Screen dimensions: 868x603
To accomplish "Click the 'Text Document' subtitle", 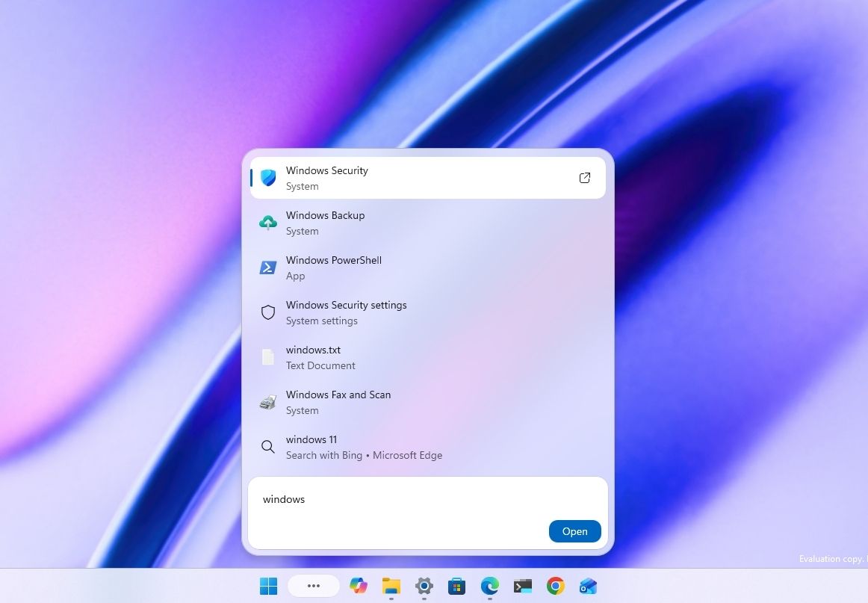I will click(x=320, y=365).
